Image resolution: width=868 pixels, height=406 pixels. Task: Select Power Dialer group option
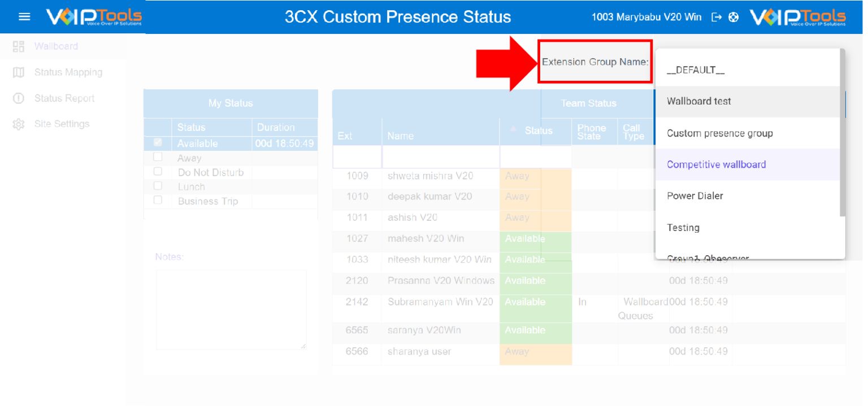tap(695, 195)
